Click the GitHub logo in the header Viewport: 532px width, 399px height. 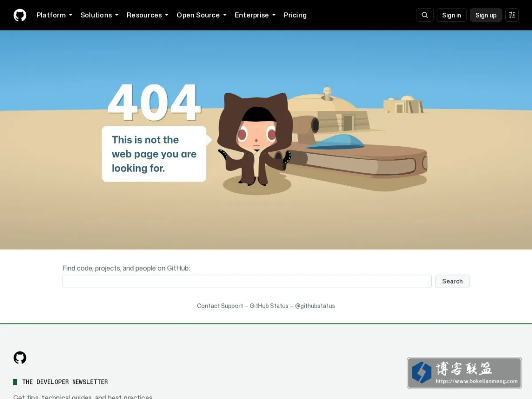(x=20, y=15)
